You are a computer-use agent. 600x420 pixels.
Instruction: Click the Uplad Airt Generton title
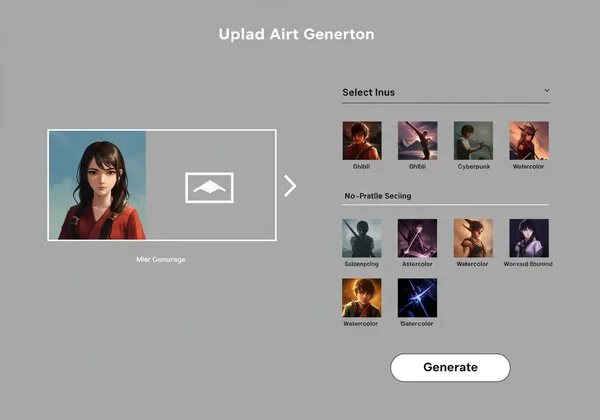click(297, 34)
